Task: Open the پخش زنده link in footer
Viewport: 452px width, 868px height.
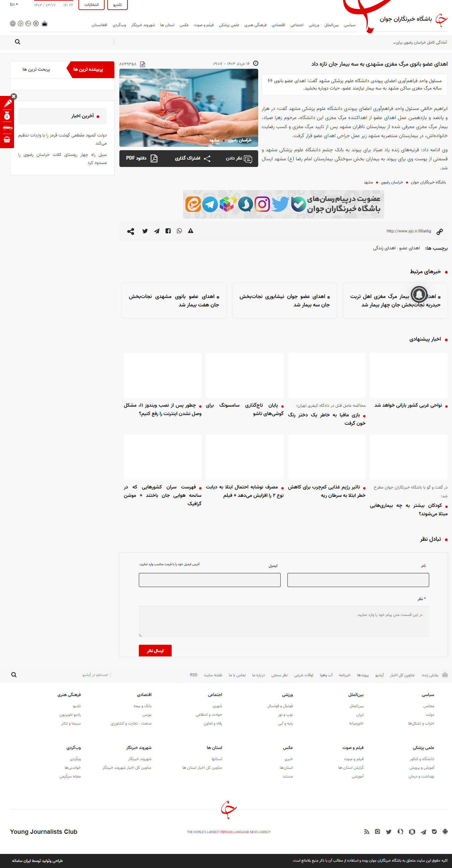Action: 430,675
